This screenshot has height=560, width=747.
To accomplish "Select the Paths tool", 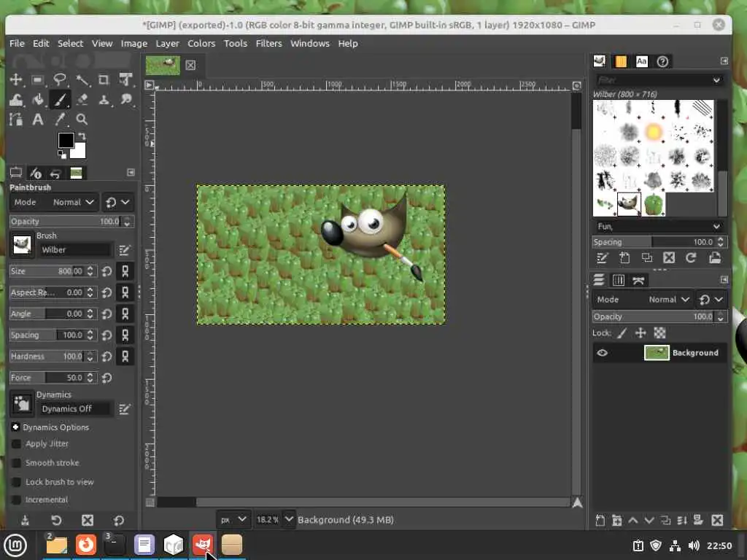I will [x=16, y=119].
